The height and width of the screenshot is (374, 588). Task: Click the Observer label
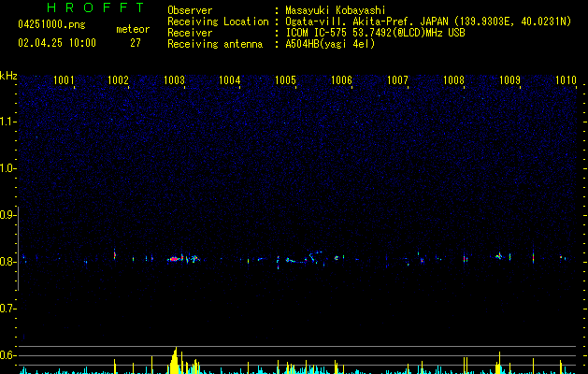pos(190,10)
